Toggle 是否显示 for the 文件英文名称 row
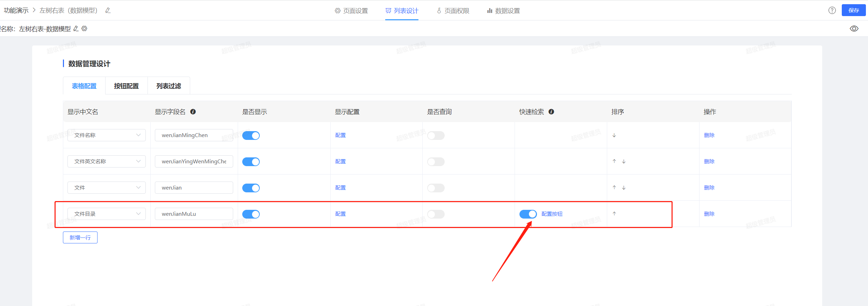 (251, 162)
